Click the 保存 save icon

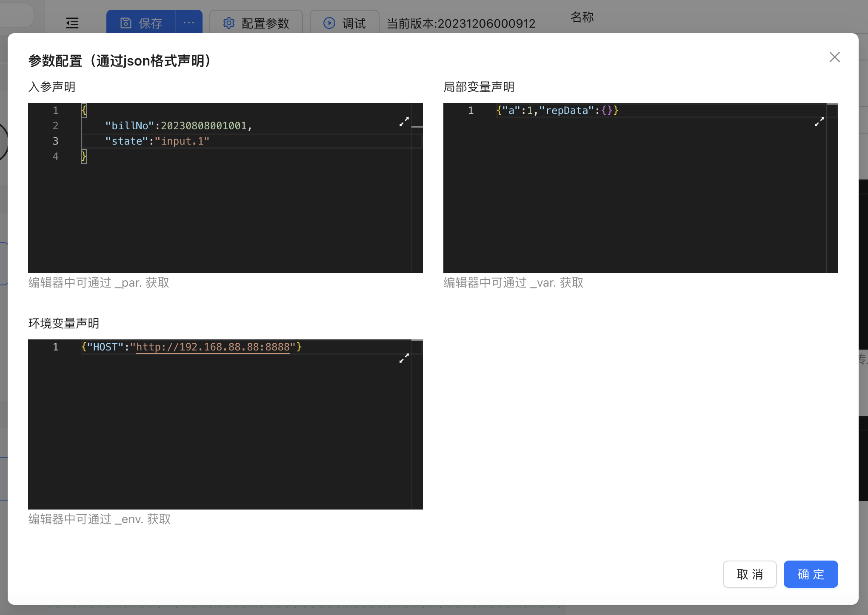pos(126,23)
